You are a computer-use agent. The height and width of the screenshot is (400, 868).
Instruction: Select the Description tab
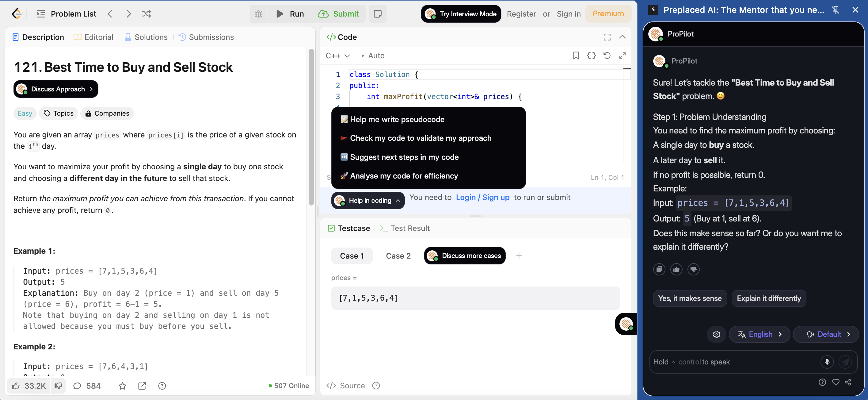38,37
